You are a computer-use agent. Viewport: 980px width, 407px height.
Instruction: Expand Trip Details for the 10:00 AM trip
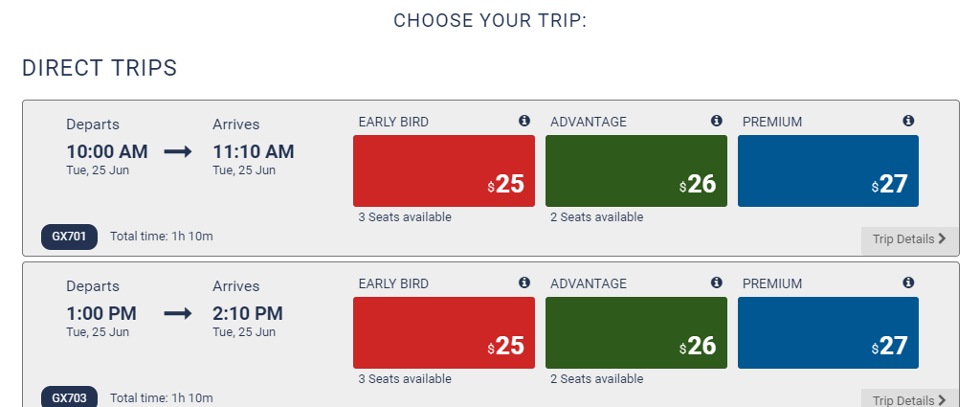point(909,239)
